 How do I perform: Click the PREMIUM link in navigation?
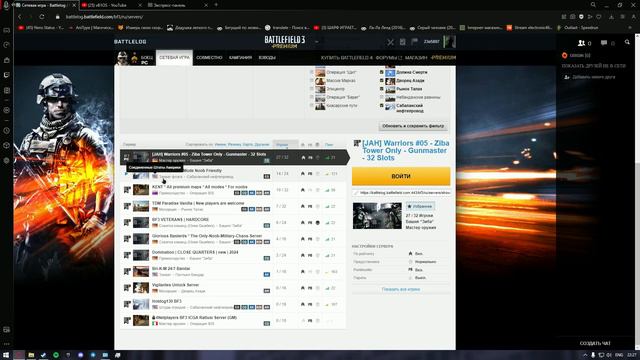point(443,58)
